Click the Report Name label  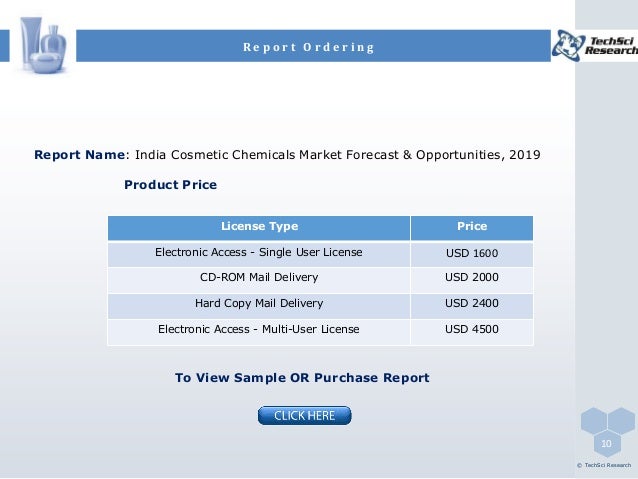pyautogui.click(x=80, y=155)
